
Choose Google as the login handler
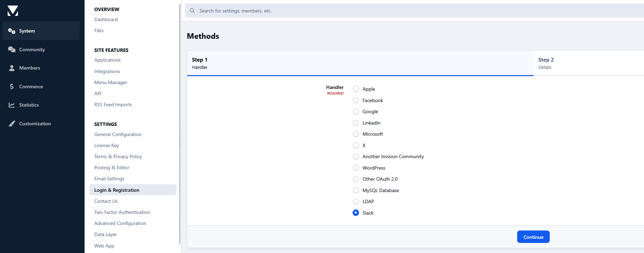356,111
